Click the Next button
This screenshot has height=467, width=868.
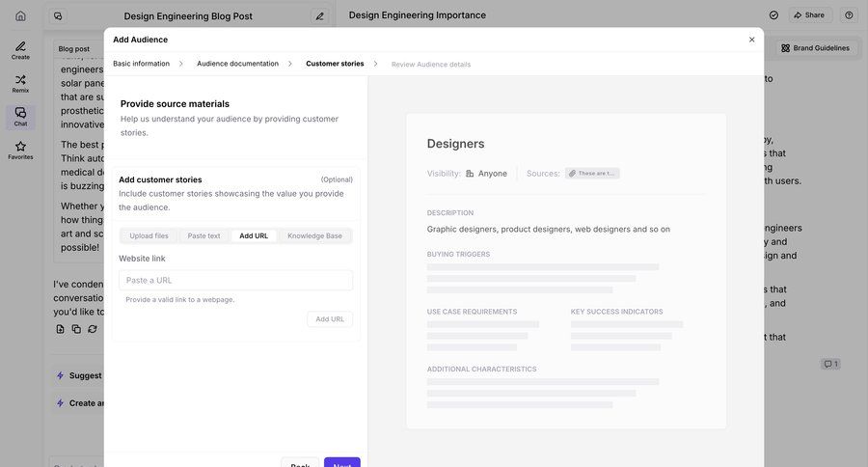[x=342, y=463]
